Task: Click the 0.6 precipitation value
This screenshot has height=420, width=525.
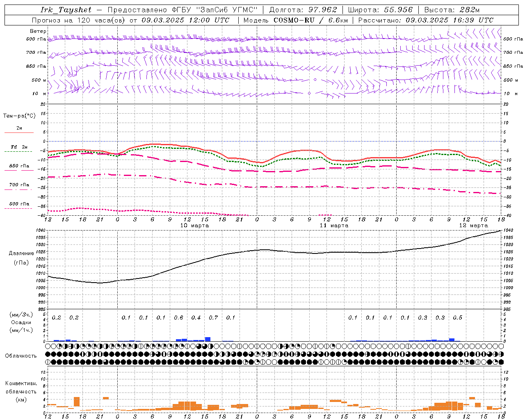Action: 178,317
